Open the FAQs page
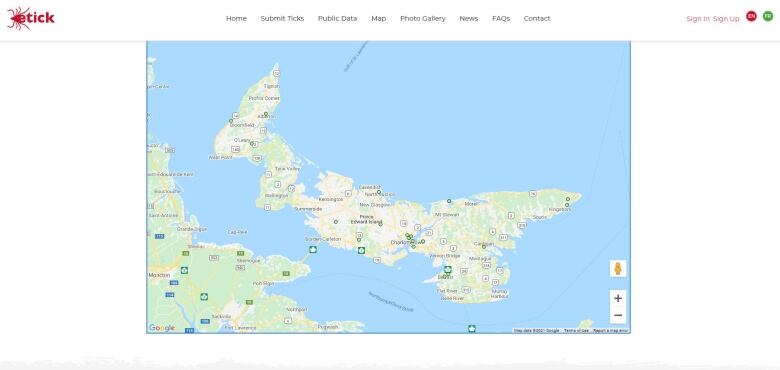780x370 pixels. 501,18
